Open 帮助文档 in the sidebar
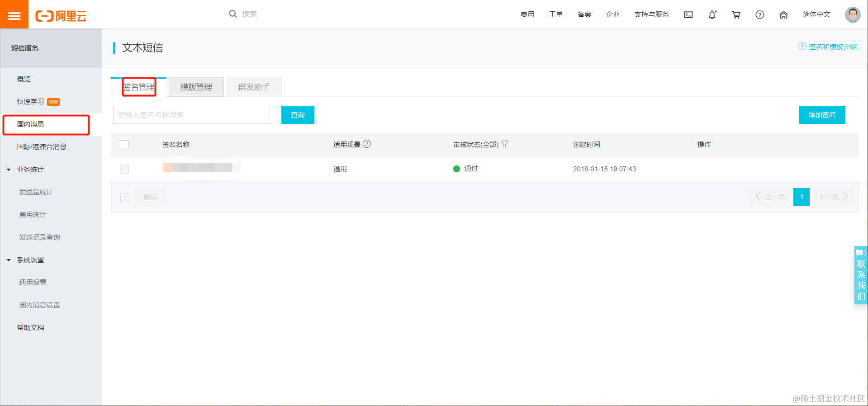This screenshot has width=868, height=406. click(x=31, y=328)
